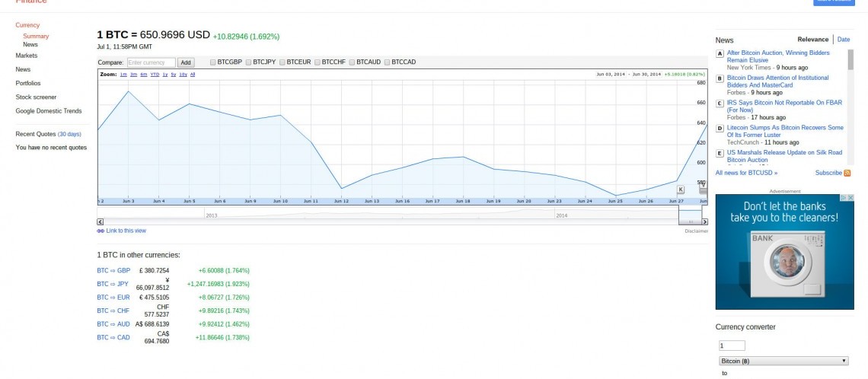Screen dimensions: 868x379
Task: Click the Enter currency compare field
Action: (151, 62)
